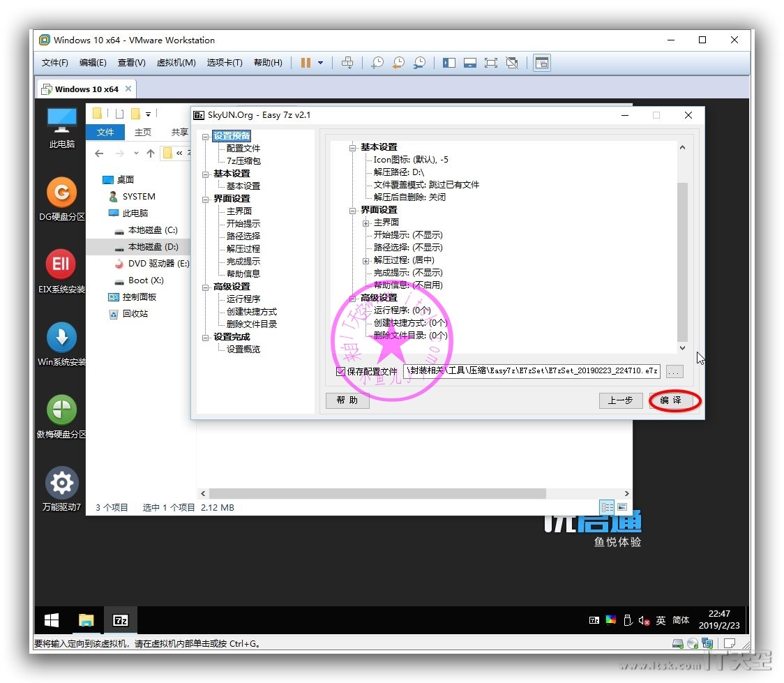Open the 查看(V) menu
The height and width of the screenshot is (683, 784).
(132, 63)
